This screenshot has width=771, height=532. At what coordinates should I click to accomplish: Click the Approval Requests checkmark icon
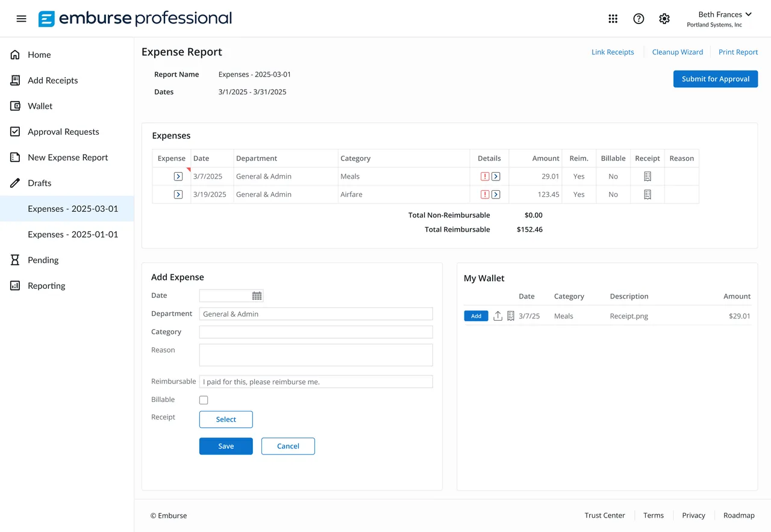point(15,131)
